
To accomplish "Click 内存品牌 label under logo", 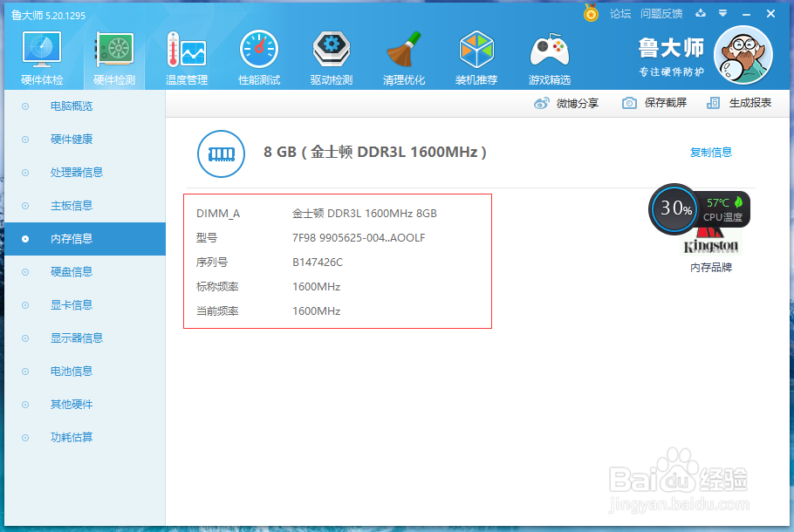I will pos(711,267).
